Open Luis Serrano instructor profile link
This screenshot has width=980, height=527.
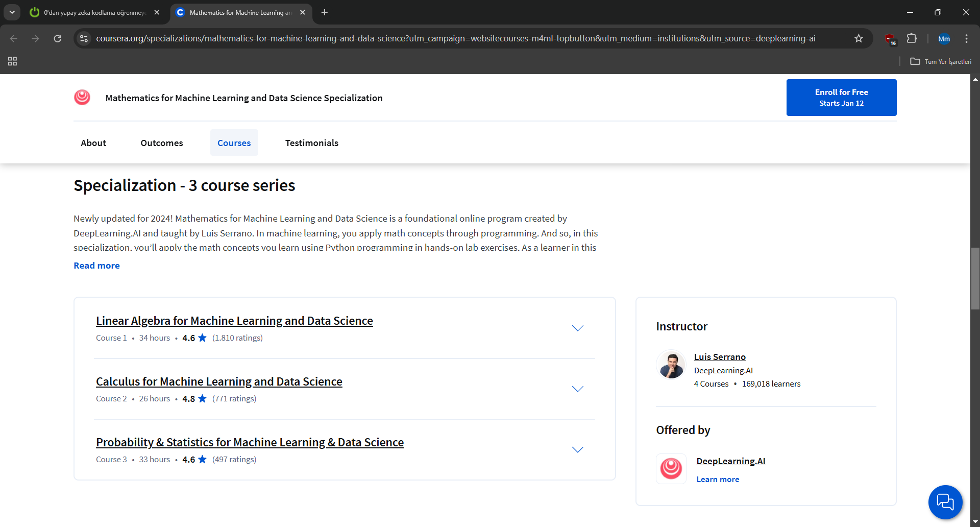pyautogui.click(x=719, y=357)
